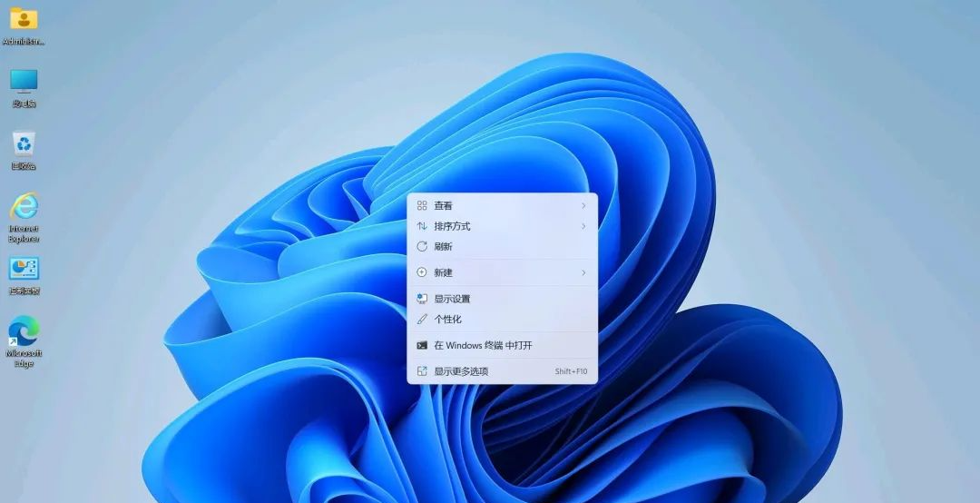The image size is (980, 503).
Task: Click the arrows icon beside 排序方式
Action: point(422,226)
